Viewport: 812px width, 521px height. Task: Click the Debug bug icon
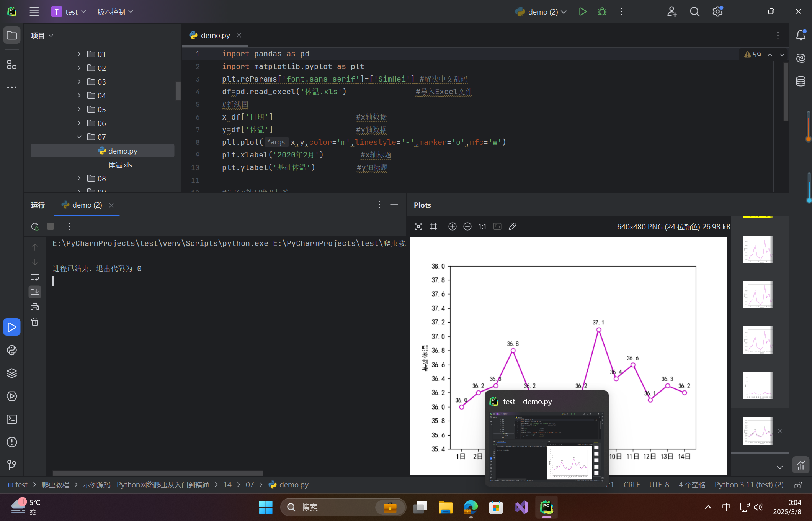[602, 12]
